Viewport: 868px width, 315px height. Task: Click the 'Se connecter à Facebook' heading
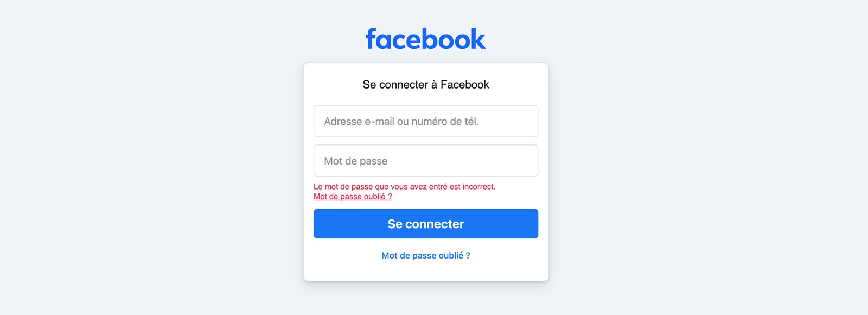(x=426, y=84)
